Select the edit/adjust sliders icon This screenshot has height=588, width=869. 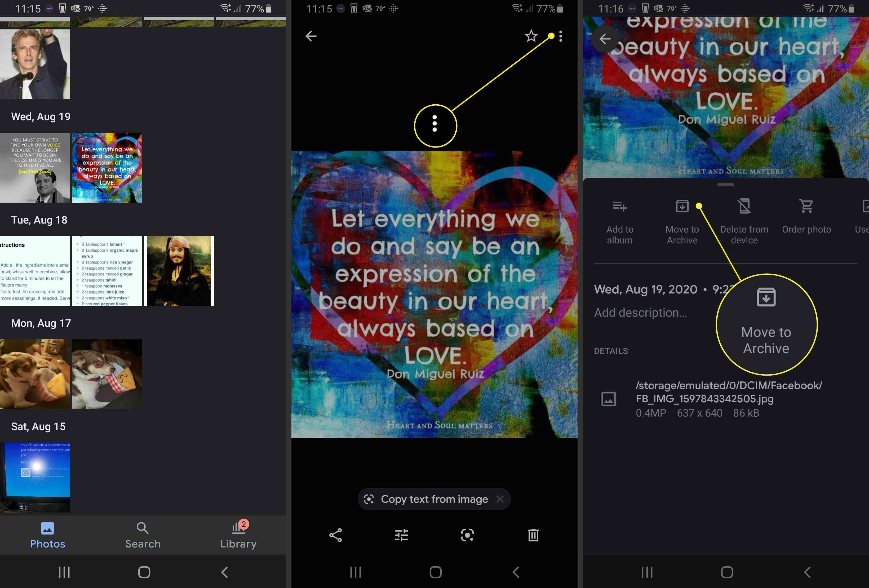coord(401,534)
